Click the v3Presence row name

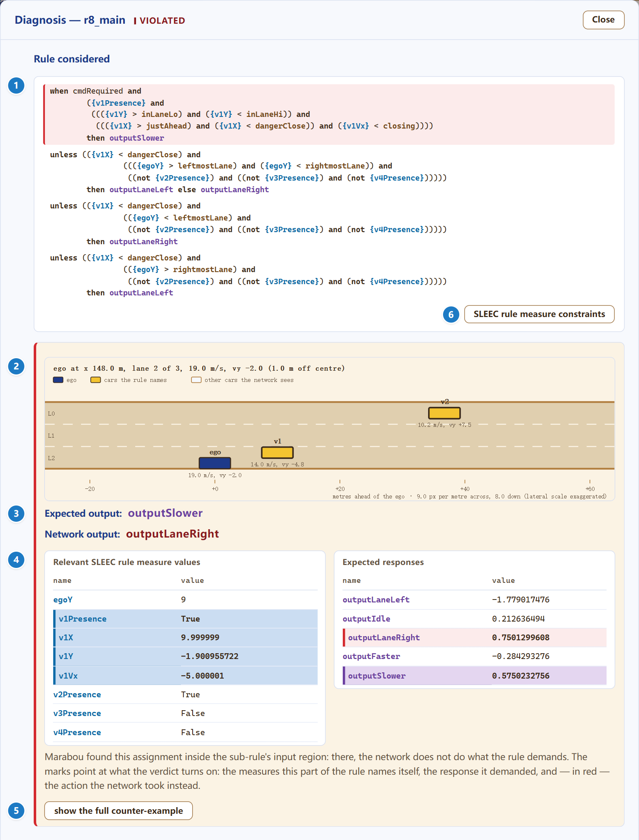77,713
